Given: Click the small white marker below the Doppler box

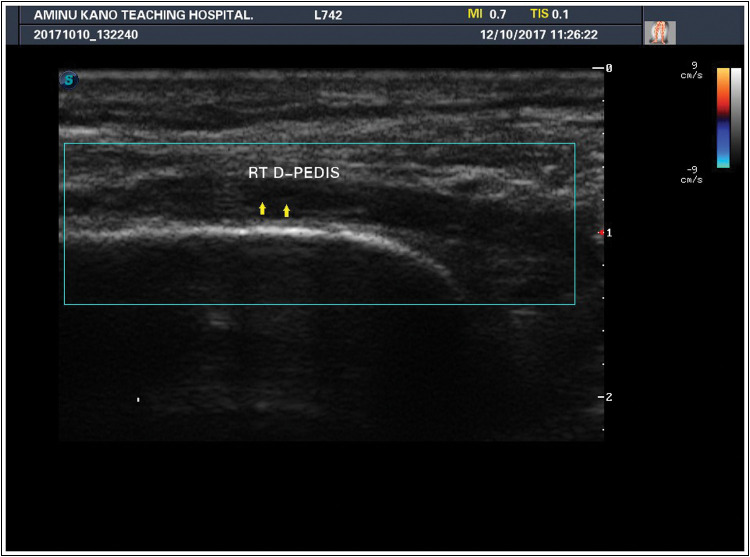Looking at the screenshot, I should pyautogui.click(x=138, y=400).
